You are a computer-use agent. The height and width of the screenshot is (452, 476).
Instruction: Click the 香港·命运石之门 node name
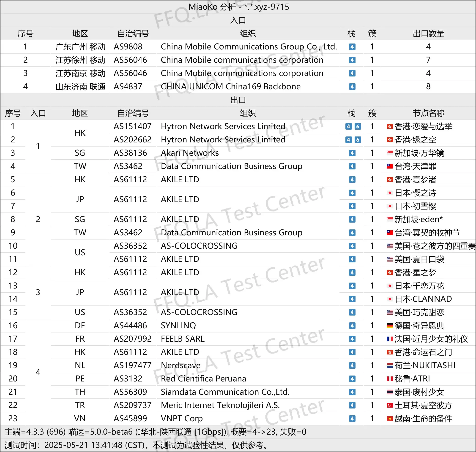423,352
